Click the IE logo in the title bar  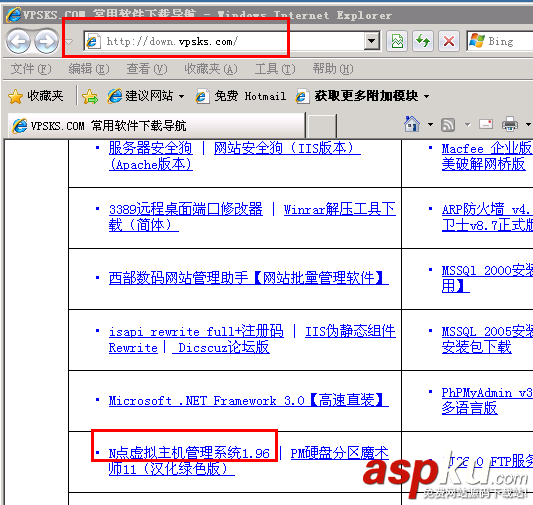point(13,14)
